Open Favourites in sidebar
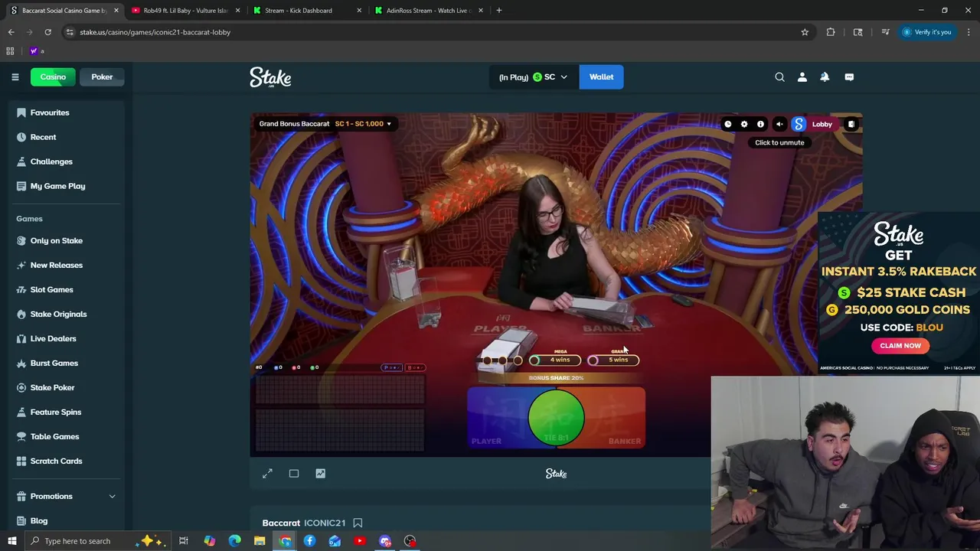980x551 pixels. pos(50,112)
